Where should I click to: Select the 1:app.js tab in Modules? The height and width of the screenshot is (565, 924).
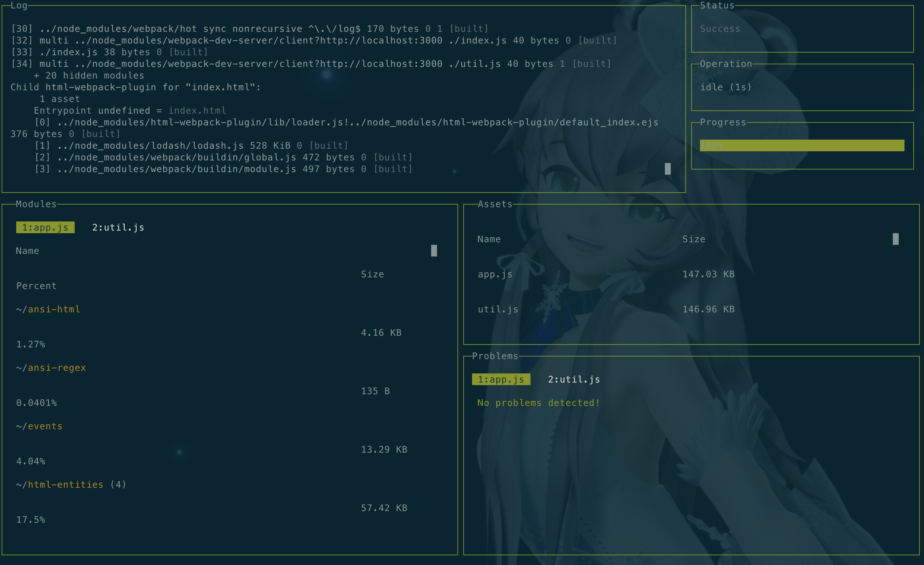45,227
